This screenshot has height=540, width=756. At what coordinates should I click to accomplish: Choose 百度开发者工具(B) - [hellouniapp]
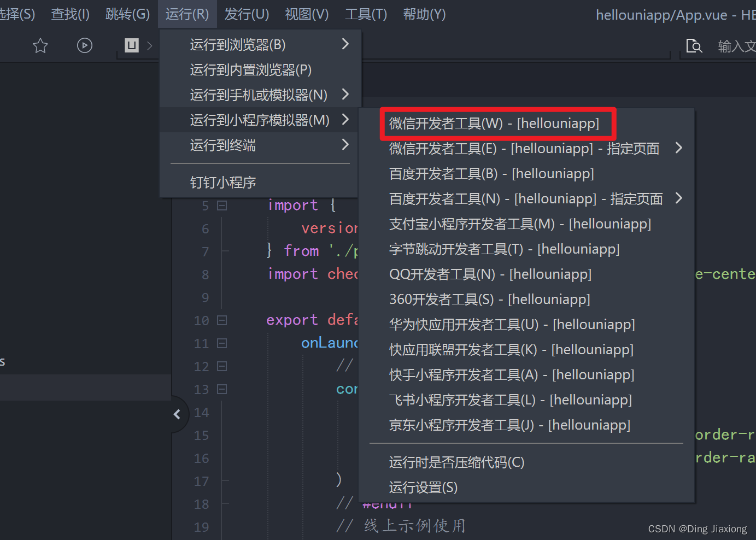526,174
